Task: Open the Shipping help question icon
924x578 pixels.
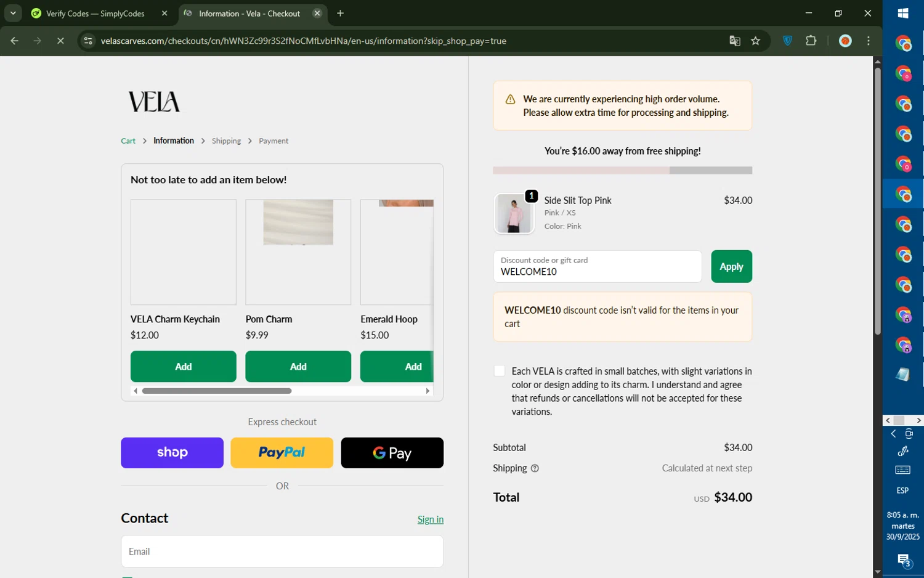Action: point(535,468)
